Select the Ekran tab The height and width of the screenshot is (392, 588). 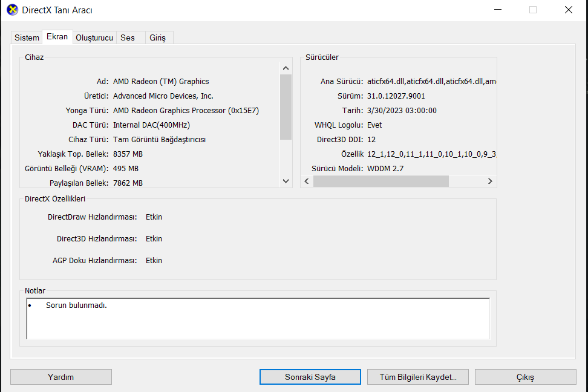57,37
